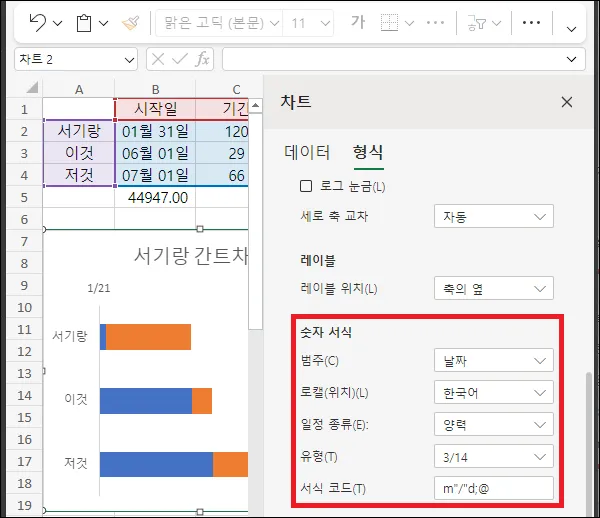Click the sort and filter icon
This screenshot has width=600, height=518.
pos(476,23)
